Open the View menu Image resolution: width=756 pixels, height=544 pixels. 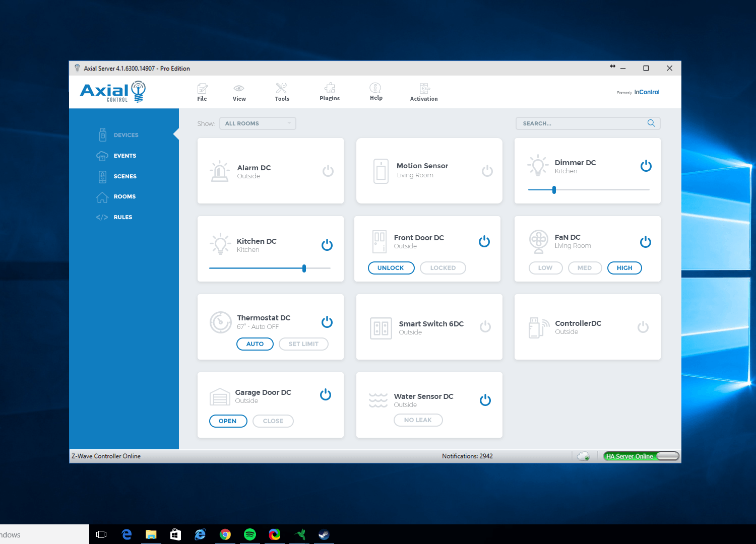(239, 92)
